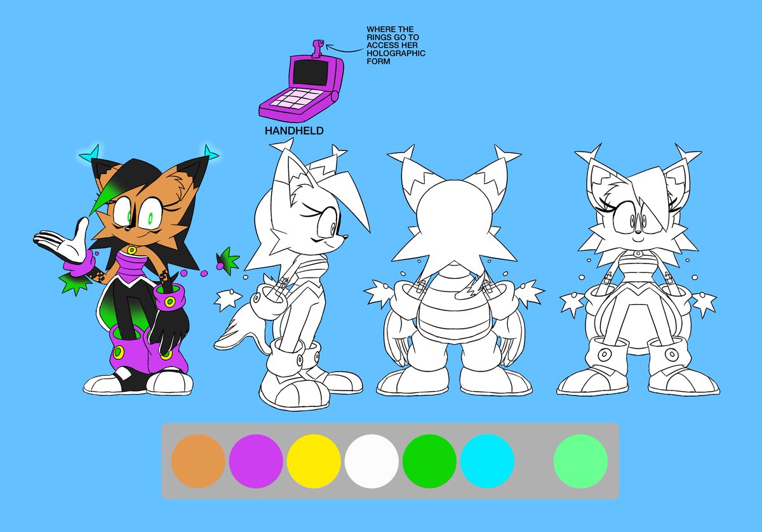The height and width of the screenshot is (532, 762).
Task: Click the purple handheld device drawing
Action: (302, 81)
